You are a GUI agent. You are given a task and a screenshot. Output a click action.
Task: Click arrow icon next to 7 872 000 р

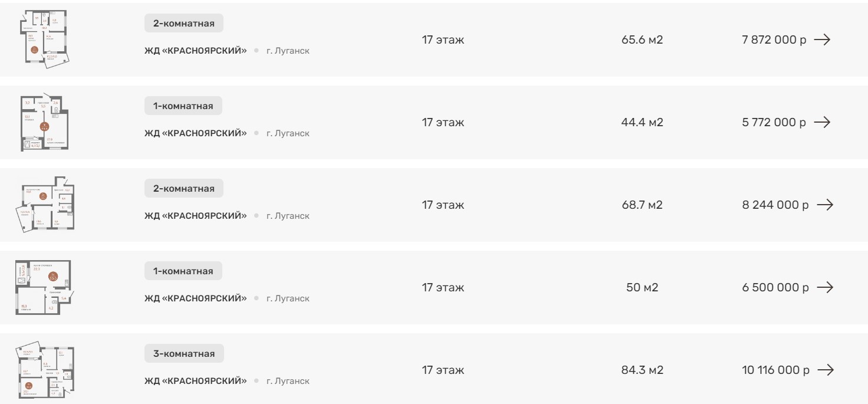[823, 40]
